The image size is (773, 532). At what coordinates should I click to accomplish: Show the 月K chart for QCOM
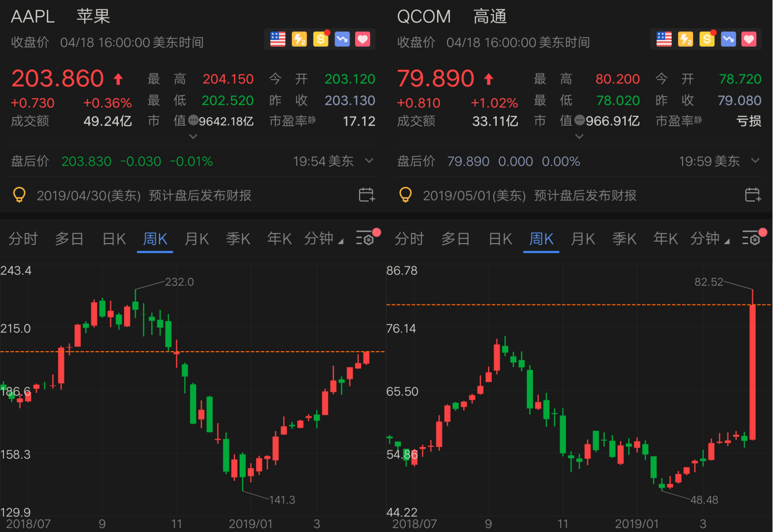(x=583, y=239)
